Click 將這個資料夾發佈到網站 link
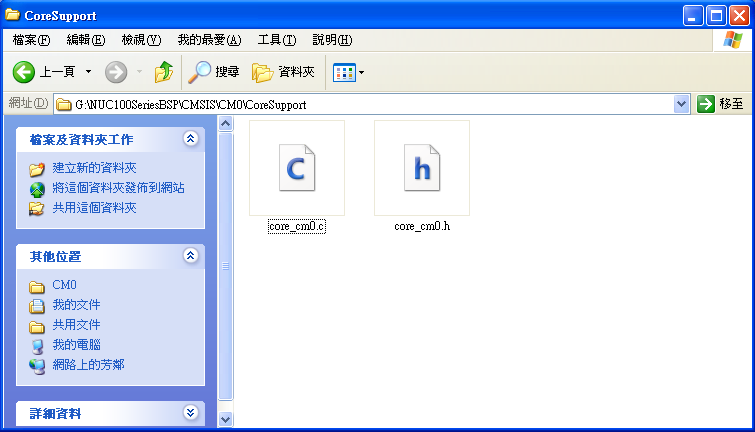Screen dimensions: 755x432 click(118, 188)
